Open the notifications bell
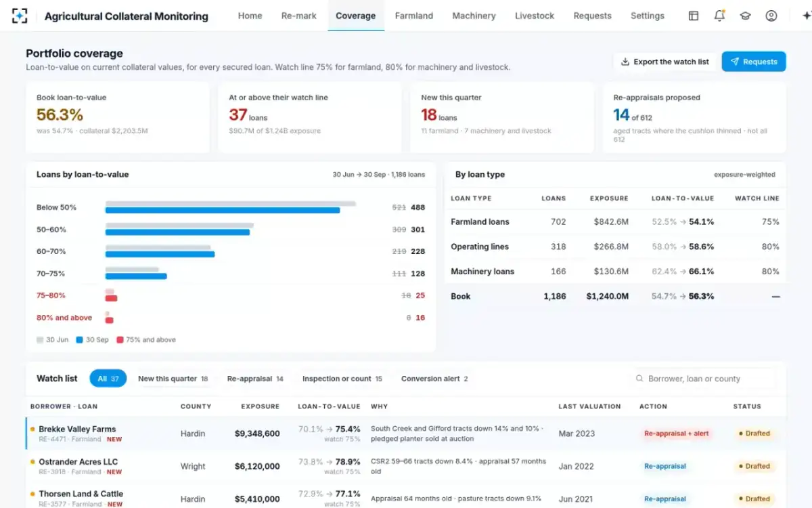 coord(719,16)
